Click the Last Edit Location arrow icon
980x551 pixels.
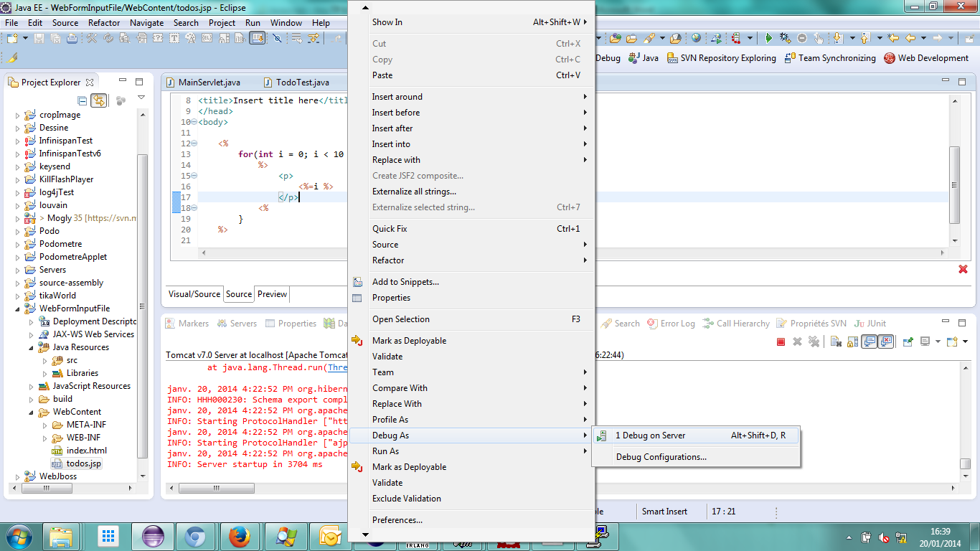click(893, 38)
